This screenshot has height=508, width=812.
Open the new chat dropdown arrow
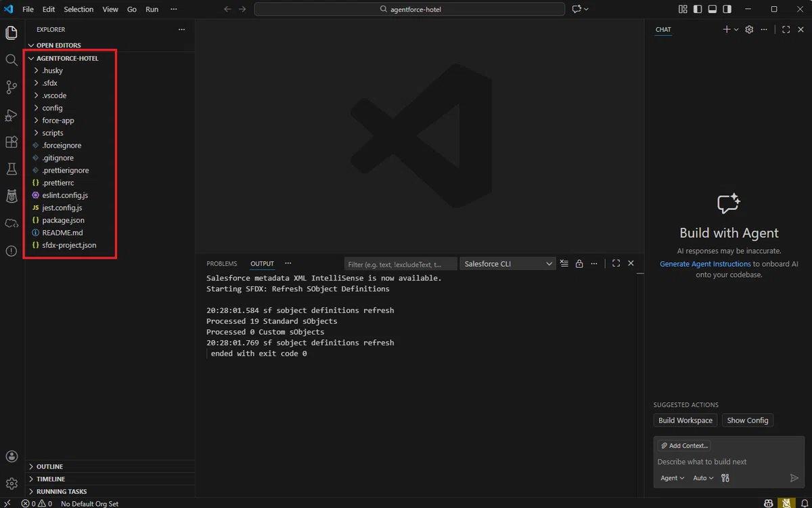click(736, 30)
